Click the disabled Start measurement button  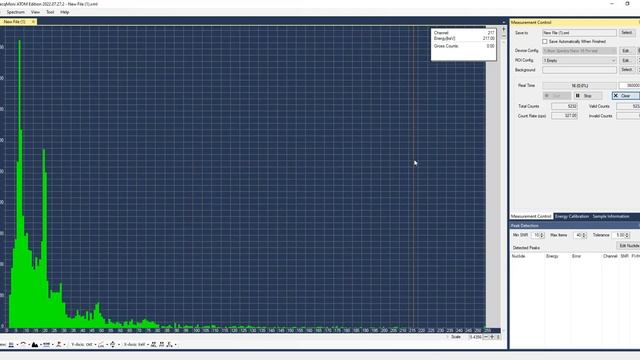coord(557,96)
